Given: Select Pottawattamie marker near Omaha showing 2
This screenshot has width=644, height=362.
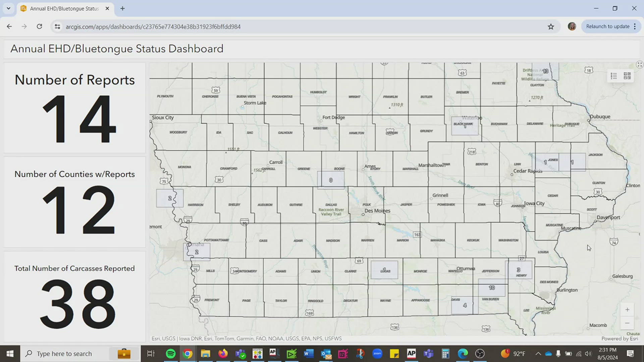Looking at the screenshot, I should pyautogui.click(x=197, y=252).
